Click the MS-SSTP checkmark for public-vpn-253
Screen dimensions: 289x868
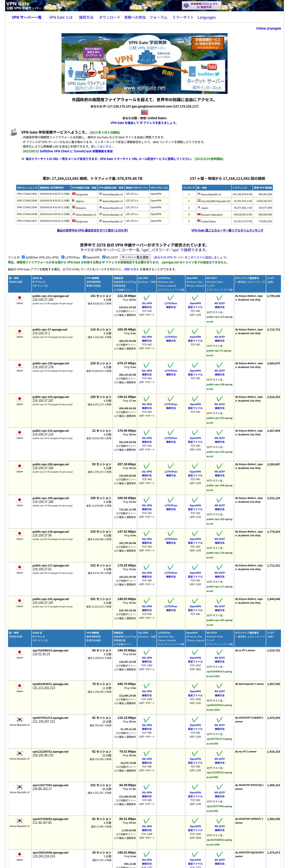tap(220, 399)
